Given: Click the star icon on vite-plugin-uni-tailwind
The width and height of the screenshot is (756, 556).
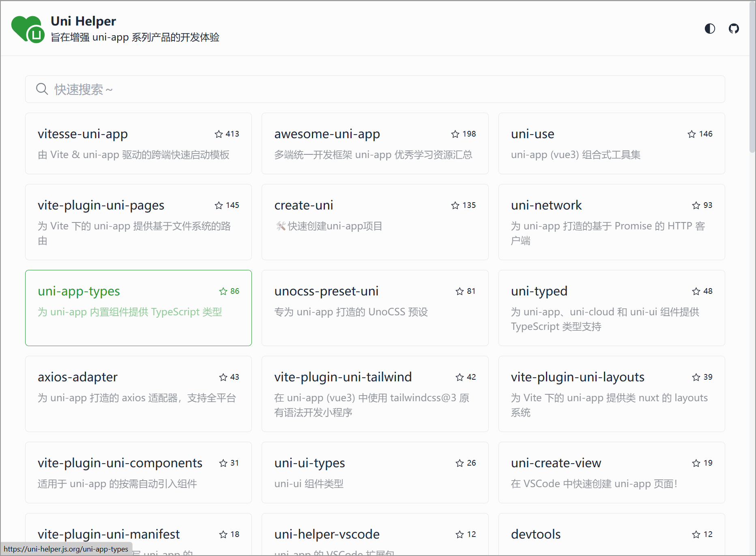Looking at the screenshot, I should tap(460, 377).
